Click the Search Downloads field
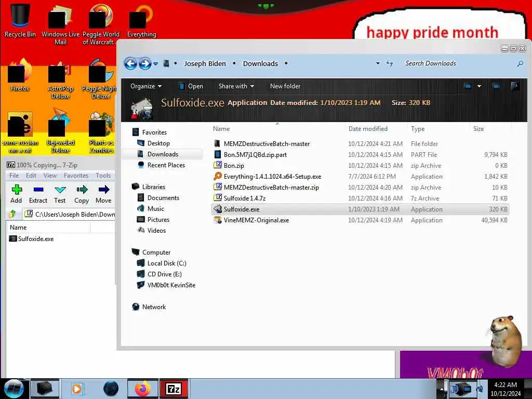This screenshot has width=532, height=399. point(458,63)
